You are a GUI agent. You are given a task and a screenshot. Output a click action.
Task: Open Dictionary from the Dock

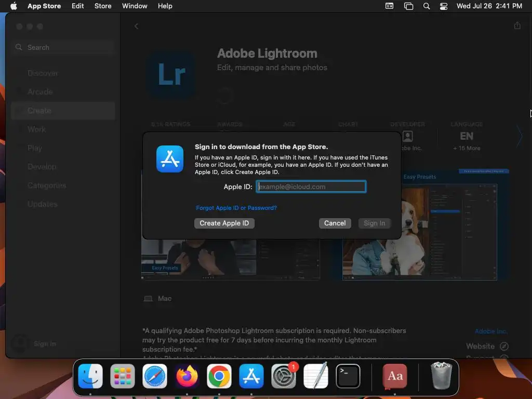pyautogui.click(x=395, y=376)
